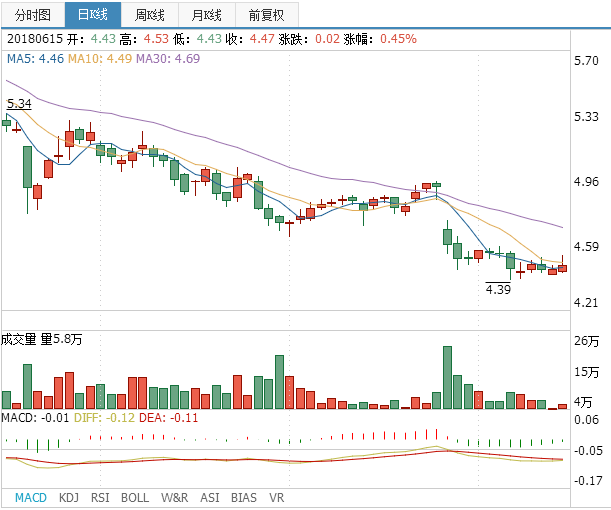Viewport: 611px width, 510px height.
Task: Click the 4.96 price axis label
Action: point(586,182)
